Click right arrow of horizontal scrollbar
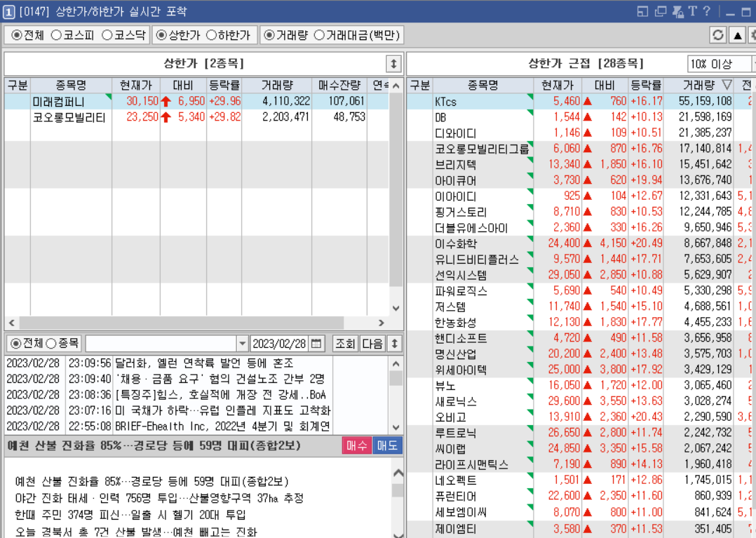 click(x=382, y=323)
